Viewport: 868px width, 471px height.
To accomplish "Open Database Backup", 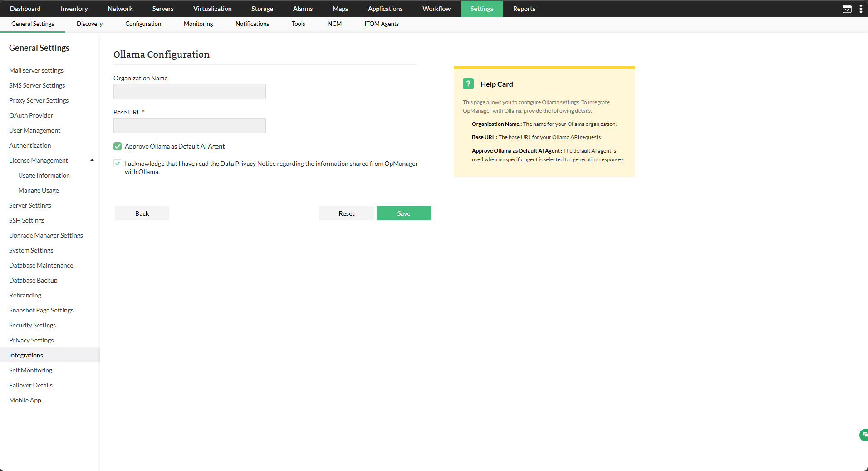I will pos(33,280).
